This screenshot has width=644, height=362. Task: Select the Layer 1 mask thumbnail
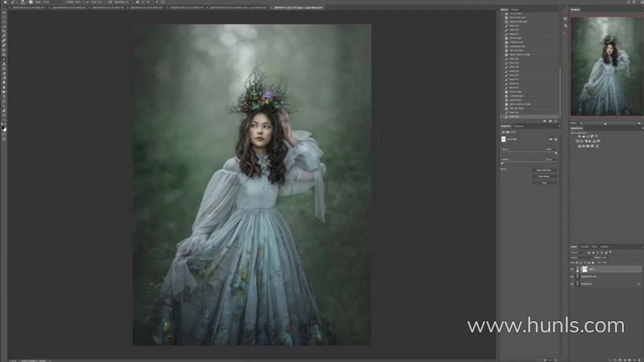coord(584,268)
